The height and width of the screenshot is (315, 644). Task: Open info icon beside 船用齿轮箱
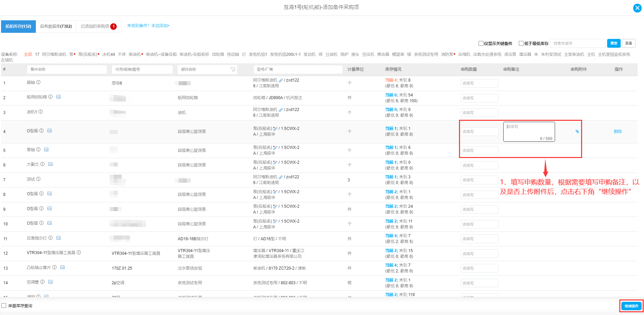click(50, 97)
